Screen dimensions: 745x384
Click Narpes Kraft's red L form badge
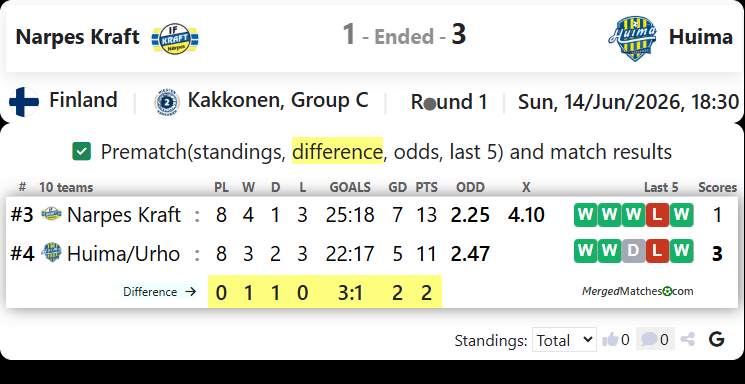tap(657, 215)
